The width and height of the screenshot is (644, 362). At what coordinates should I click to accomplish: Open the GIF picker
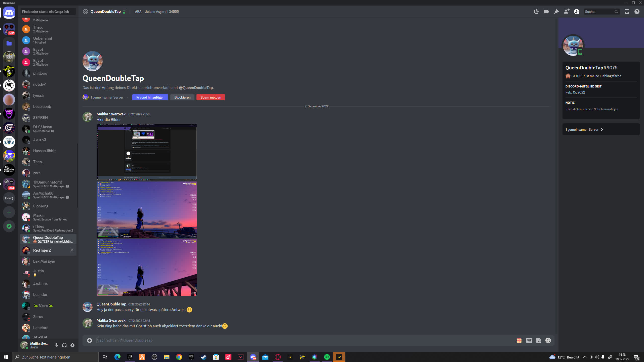(529, 340)
